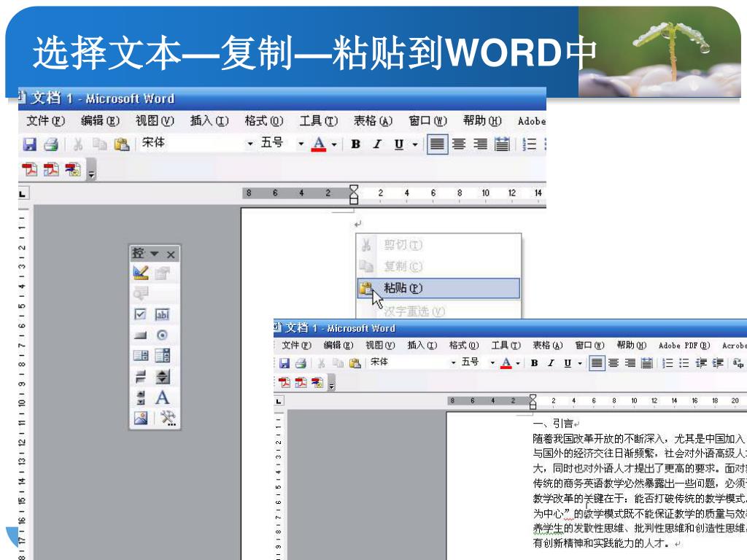747x560 pixels.
Task: Click Decrease Indent icon in front Word window
Action: click(701, 363)
